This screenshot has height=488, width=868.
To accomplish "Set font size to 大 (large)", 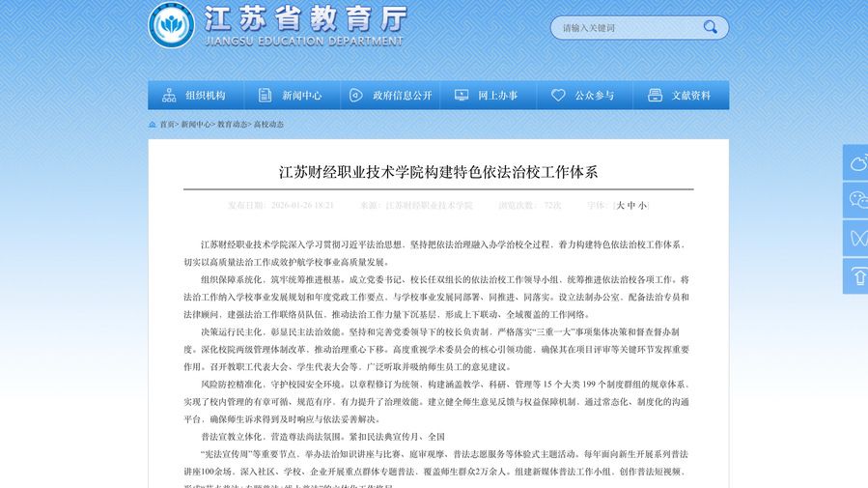I will (621, 206).
